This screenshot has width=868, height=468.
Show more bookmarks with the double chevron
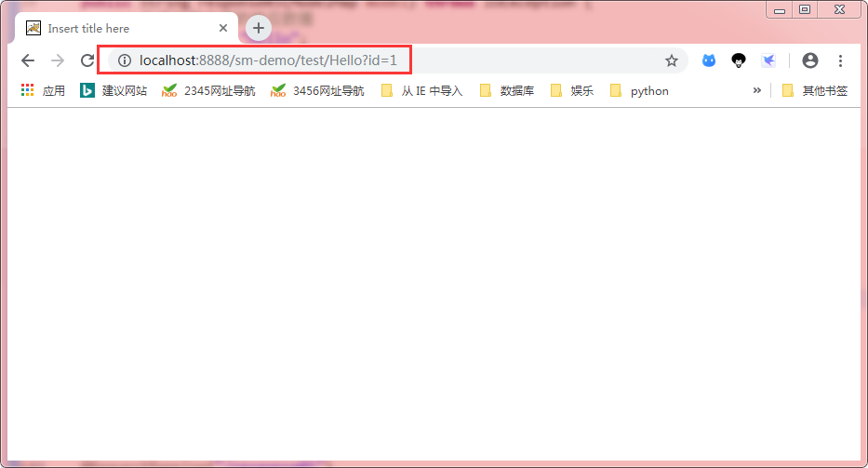[x=756, y=90]
